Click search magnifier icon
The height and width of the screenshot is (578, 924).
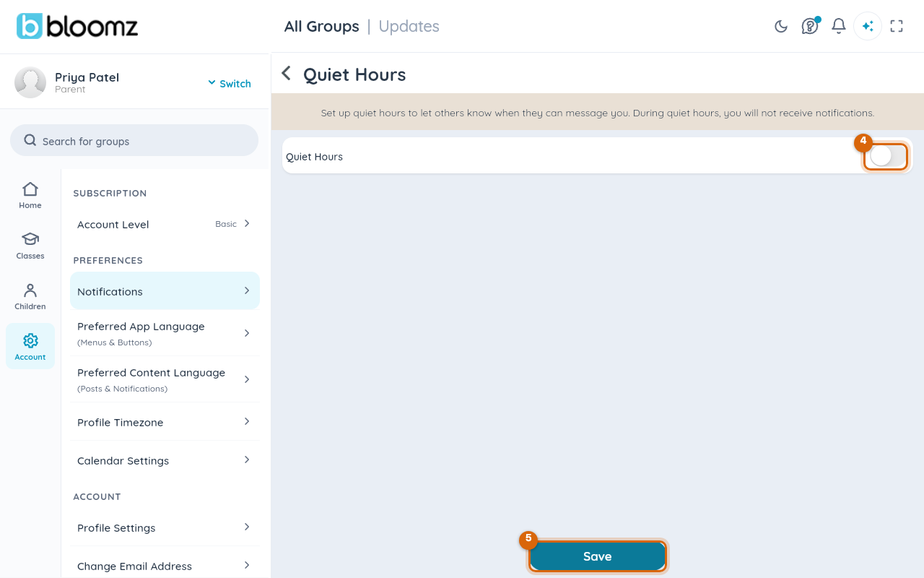coord(30,140)
